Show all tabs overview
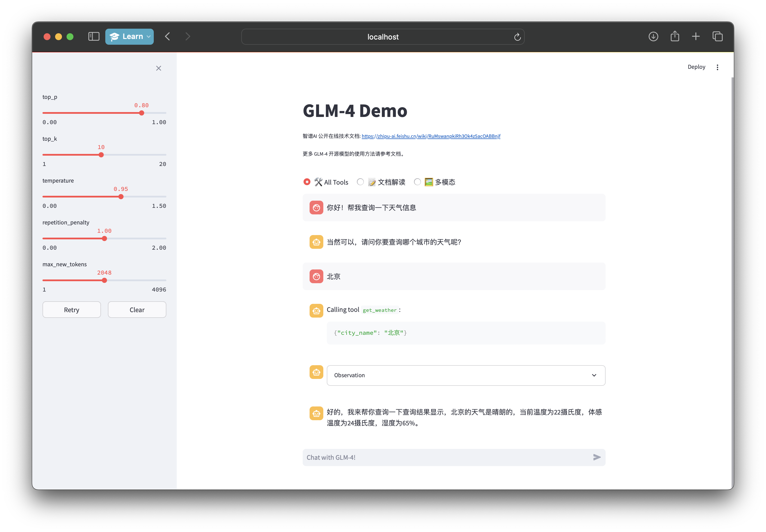766x532 pixels. point(717,36)
